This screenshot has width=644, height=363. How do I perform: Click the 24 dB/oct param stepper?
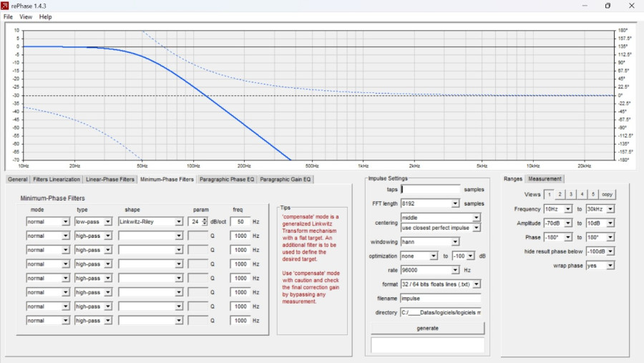click(x=205, y=221)
